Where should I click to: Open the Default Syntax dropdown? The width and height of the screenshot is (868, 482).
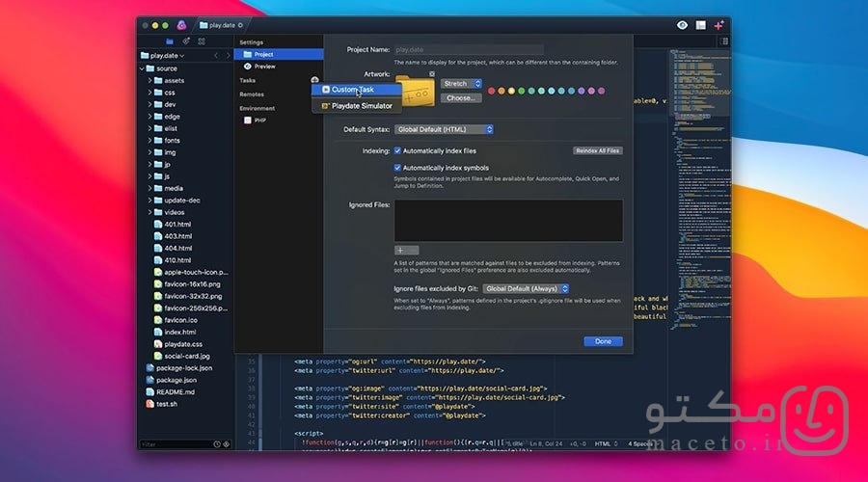point(444,129)
